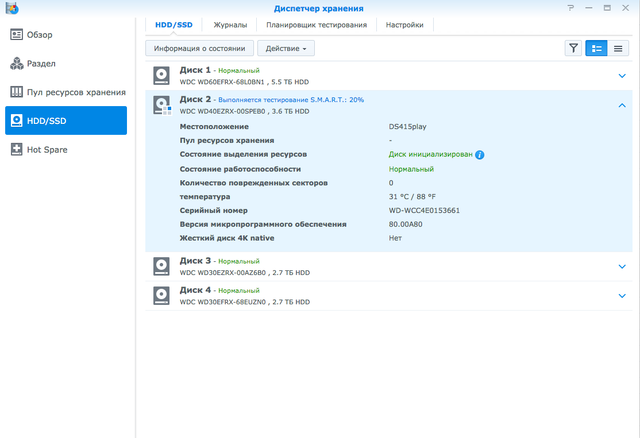
Task: Select the HDD/SSD tab
Action: [x=174, y=25]
